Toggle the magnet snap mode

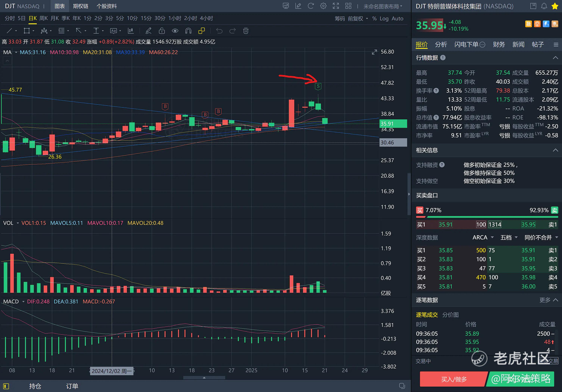[x=188, y=31]
